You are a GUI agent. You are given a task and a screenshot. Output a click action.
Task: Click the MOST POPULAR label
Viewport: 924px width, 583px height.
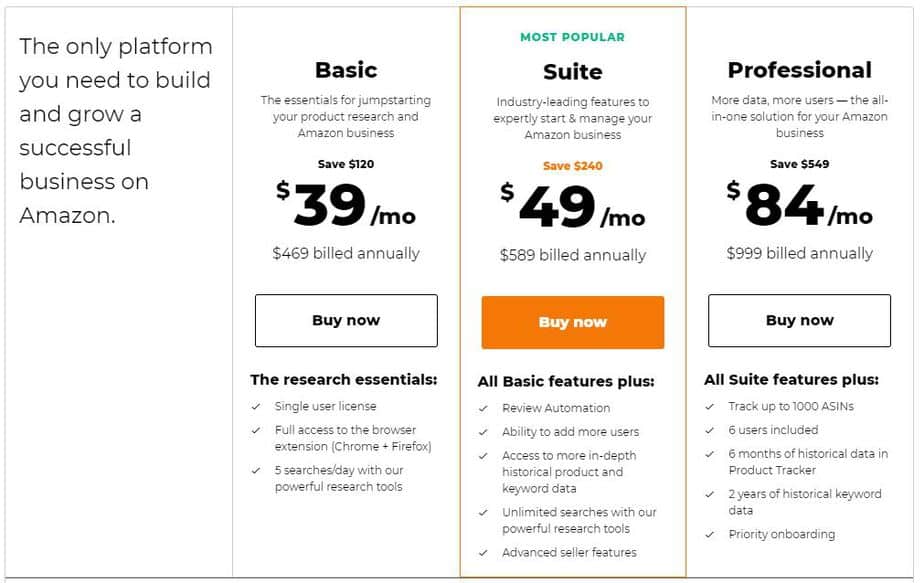tap(572, 37)
